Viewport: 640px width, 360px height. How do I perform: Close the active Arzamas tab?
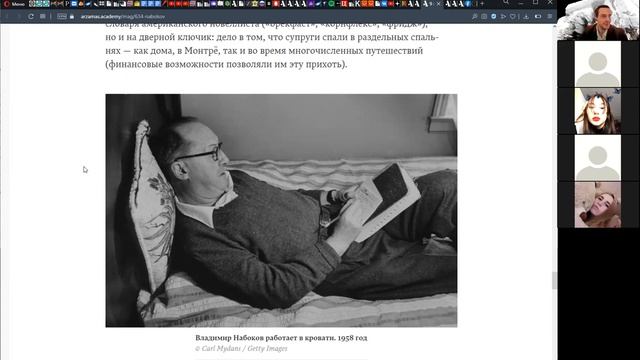click(439, 4)
